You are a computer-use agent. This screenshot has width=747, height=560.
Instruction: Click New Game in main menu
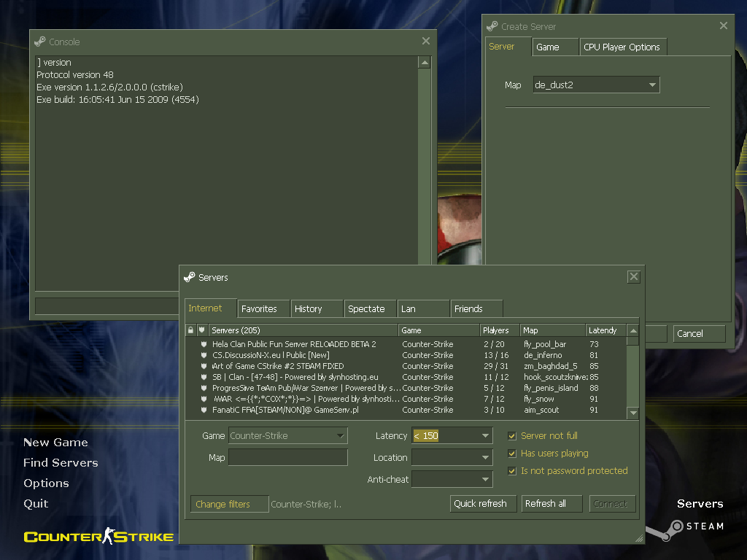click(55, 443)
